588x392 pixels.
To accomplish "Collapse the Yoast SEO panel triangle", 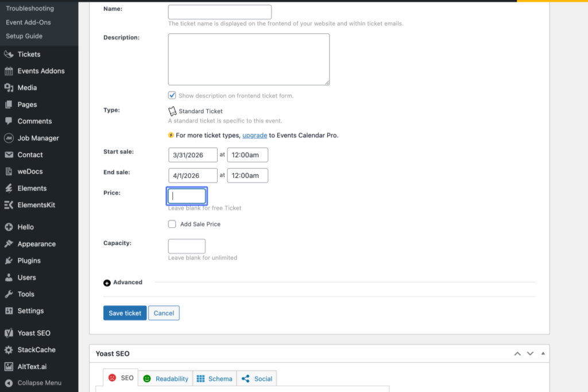I will point(543,354).
